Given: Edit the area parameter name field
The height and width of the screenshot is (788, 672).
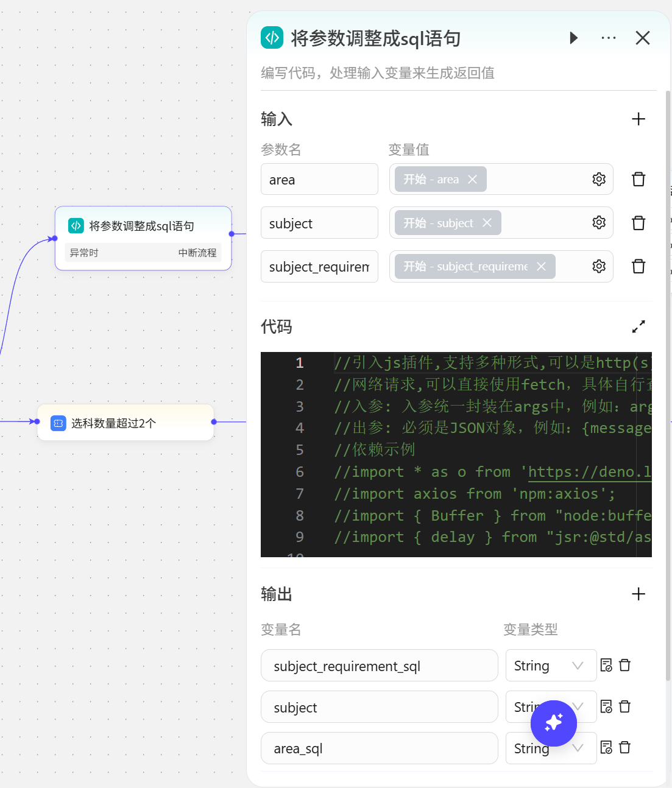Looking at the screenshot, I should click(319, 180).
